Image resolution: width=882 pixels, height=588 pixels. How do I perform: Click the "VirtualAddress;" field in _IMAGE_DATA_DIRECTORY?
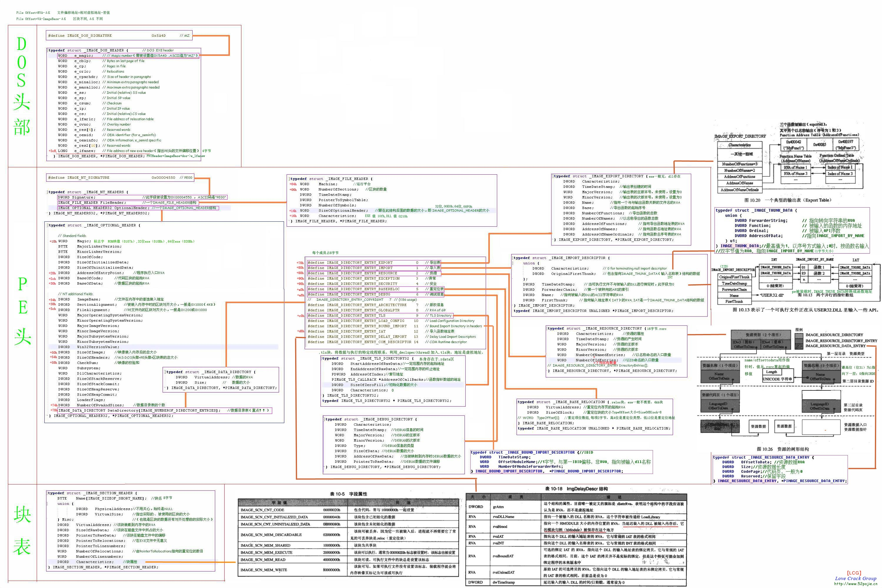pyautogui.click(x=212, y=377)
